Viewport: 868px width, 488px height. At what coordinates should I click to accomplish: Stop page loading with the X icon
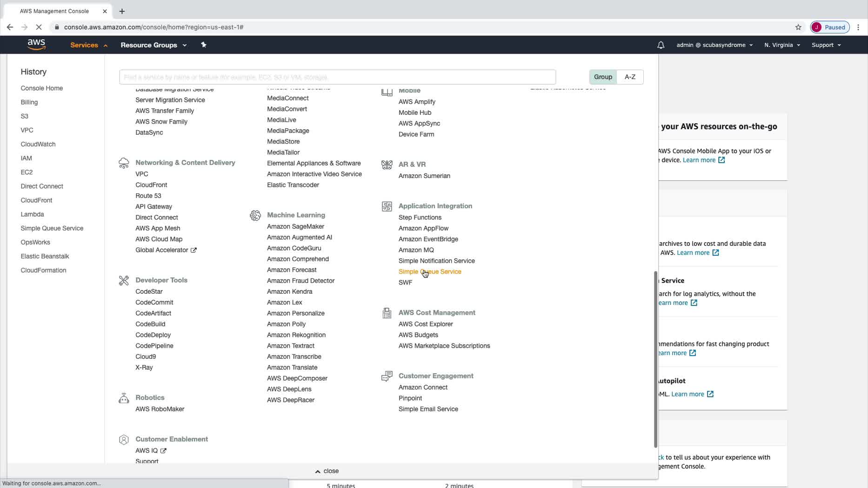[39, 27]
